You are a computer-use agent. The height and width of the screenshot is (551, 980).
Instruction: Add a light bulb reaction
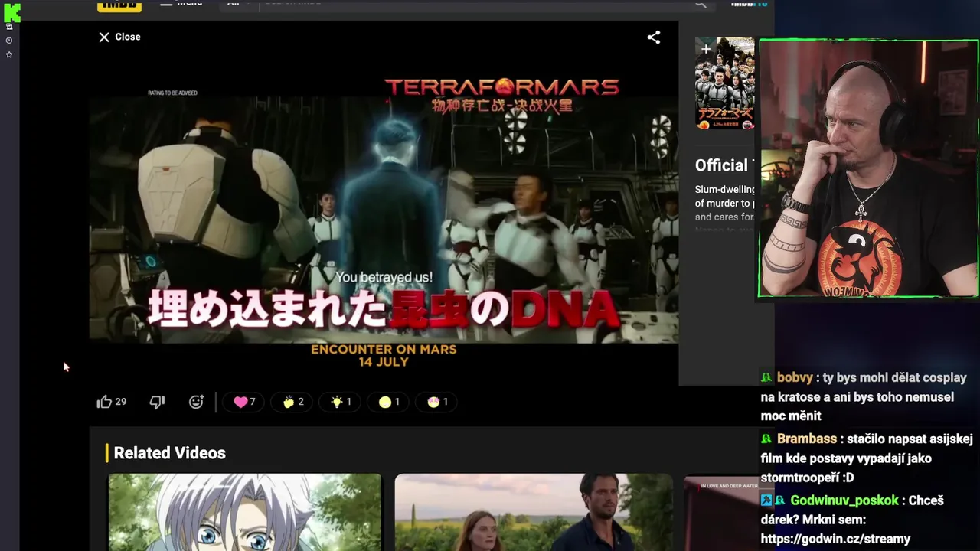tap(341, 402)
